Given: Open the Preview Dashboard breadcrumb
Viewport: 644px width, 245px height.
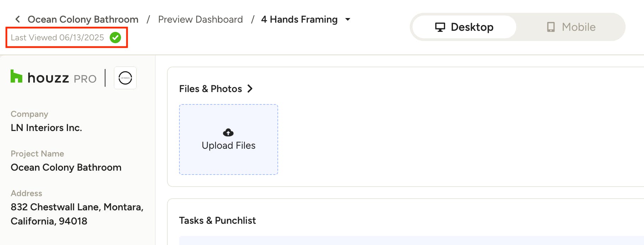Looking at the screenshot, I should 200,19.
